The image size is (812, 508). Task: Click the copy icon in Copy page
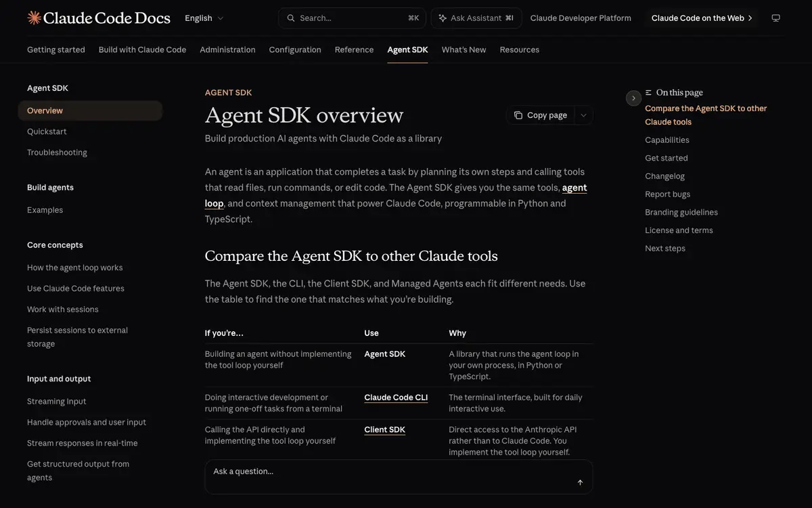pos(518,115)
